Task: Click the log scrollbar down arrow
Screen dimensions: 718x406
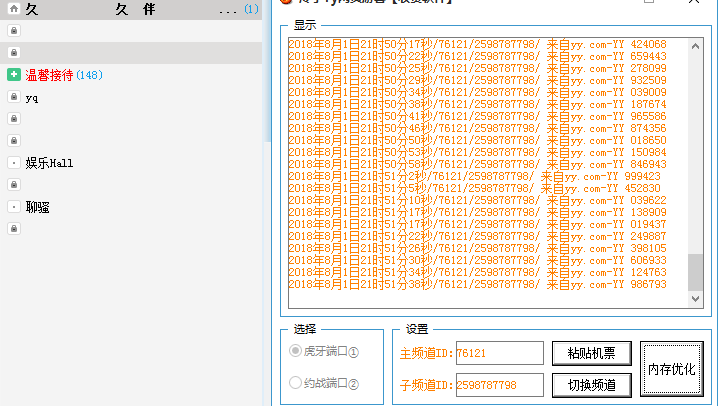Action: 696,299
